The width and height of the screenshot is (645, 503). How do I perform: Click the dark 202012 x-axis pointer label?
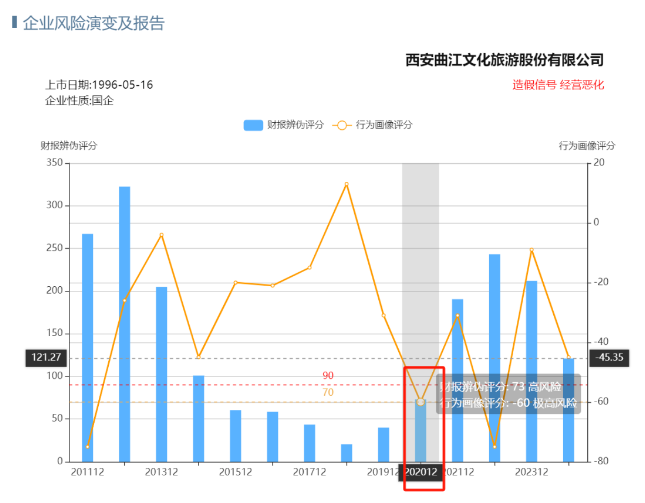(420, 472)
